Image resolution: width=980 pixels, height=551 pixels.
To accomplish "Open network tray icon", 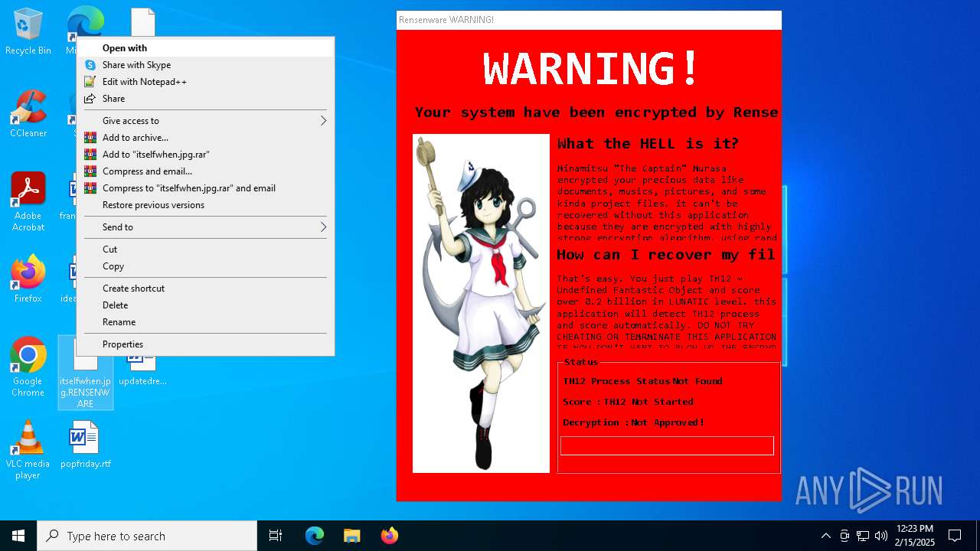I will 863,536.
